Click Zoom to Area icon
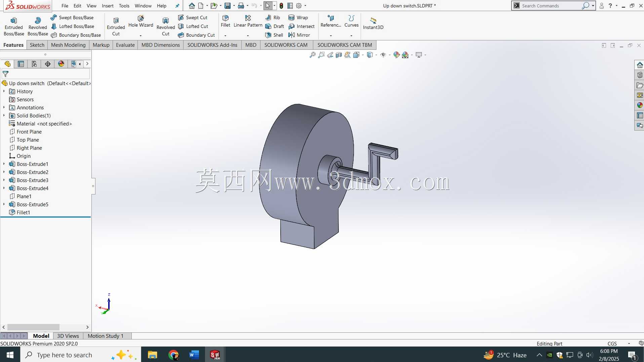644x362 pixels. click(321, 55)
